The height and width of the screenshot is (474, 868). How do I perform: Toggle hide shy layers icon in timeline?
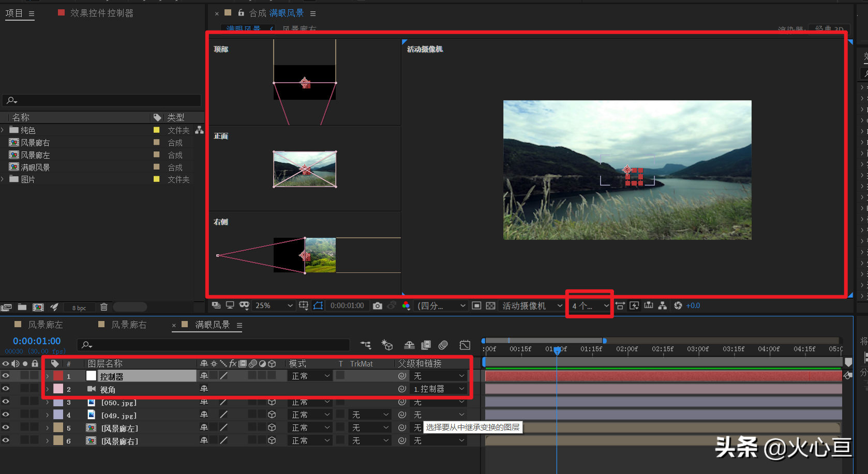(x=409, y=345)
